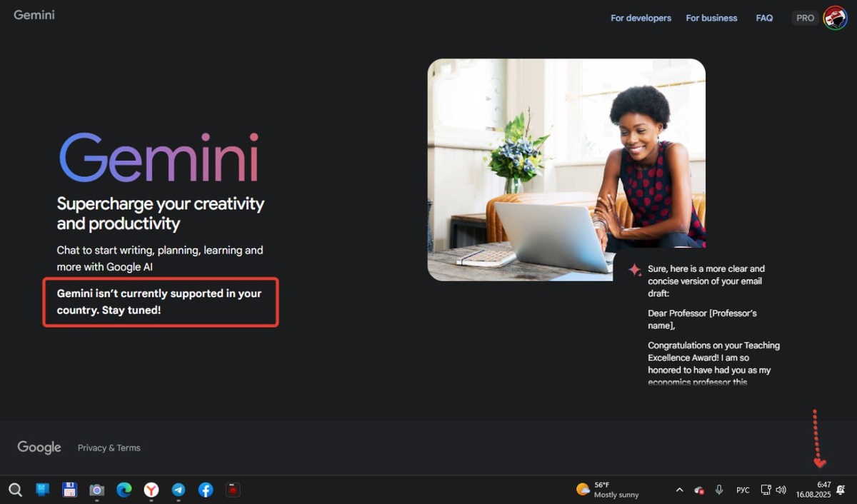Image resolution: width=857 pixels, height=504 pixels.
Task: Open the notifications bell in the tray
Action: point(841,490)
